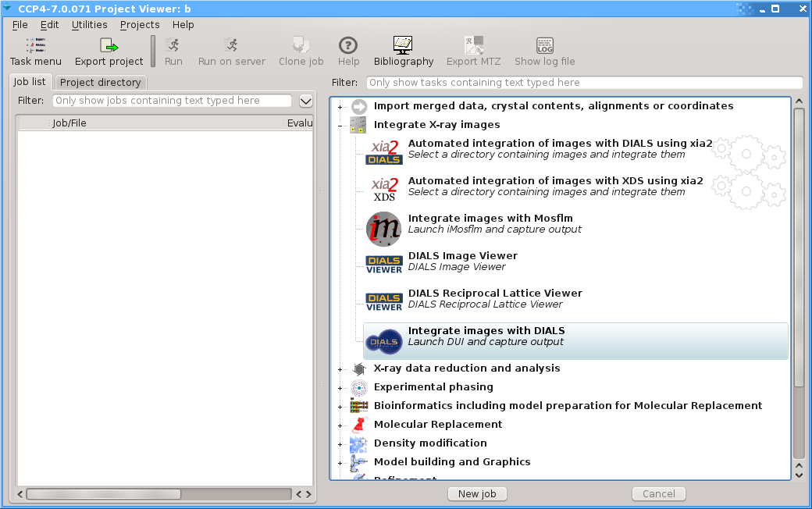Image resolution: width=812 pixels, height=509 pixels.
Task: Click the job list horizontal scrollbar thumb
Action: (x=104, y=494)
